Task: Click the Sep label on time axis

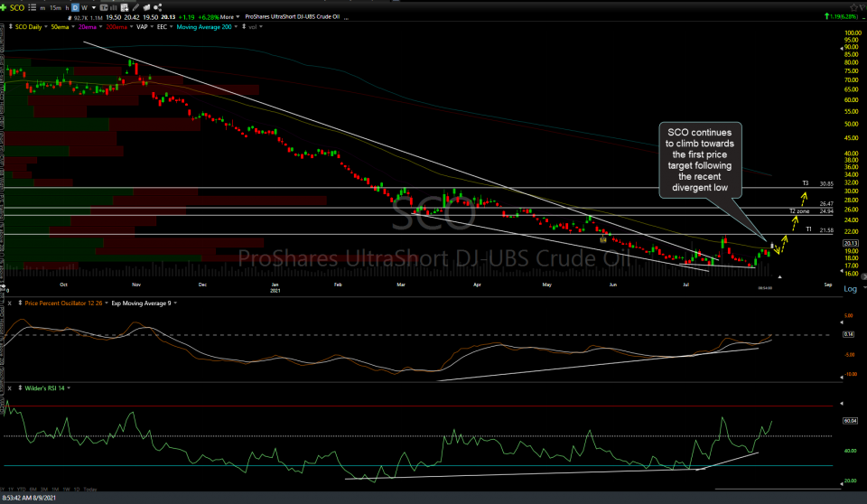Action: 828,285
